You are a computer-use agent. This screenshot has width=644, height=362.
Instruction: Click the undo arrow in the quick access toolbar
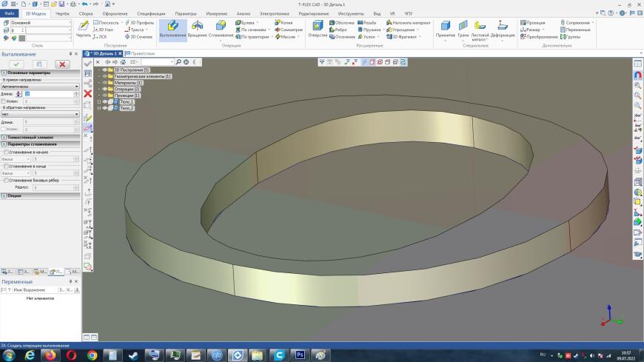point(84,4)
